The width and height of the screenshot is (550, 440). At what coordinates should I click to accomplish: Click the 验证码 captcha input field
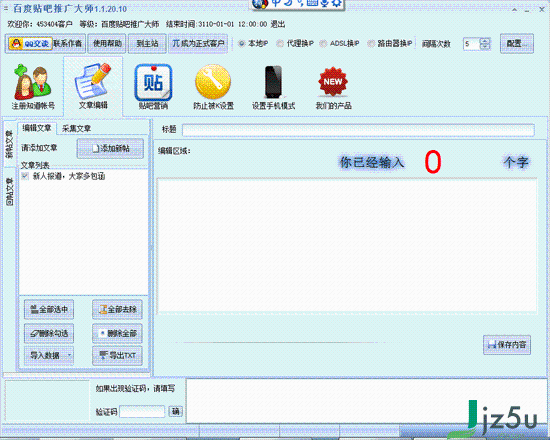(142, 412)
